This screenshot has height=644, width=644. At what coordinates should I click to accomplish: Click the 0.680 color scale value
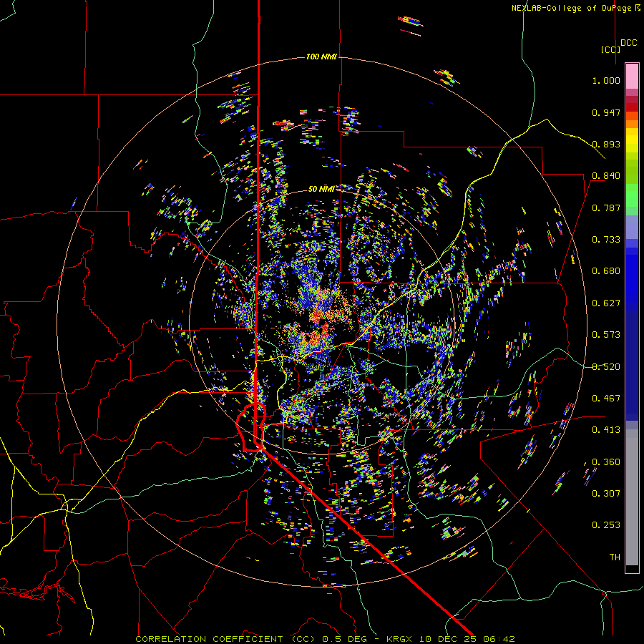[606, 271]
